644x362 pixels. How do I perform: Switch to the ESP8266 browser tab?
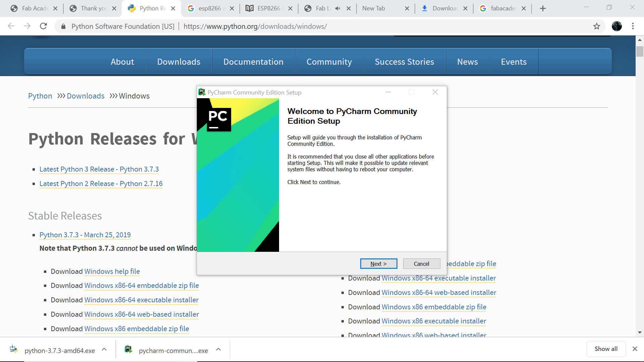pos(268,8)
